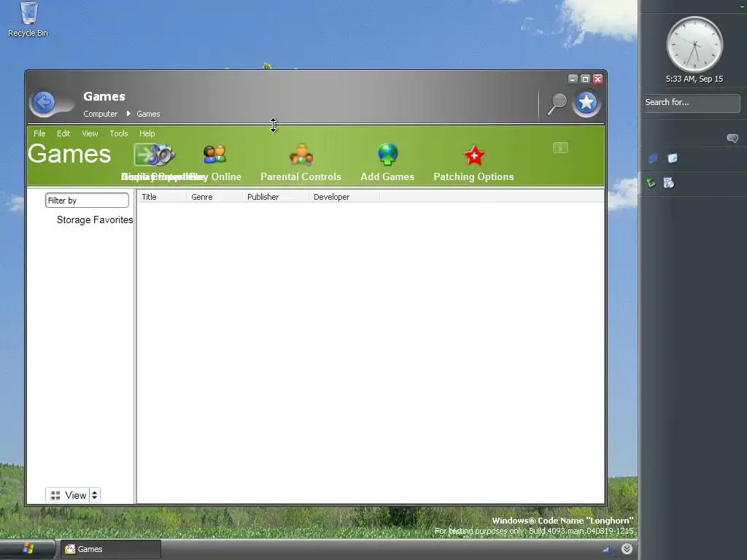Click the green arrow device sidebar icon

click(x=651, y=183)
